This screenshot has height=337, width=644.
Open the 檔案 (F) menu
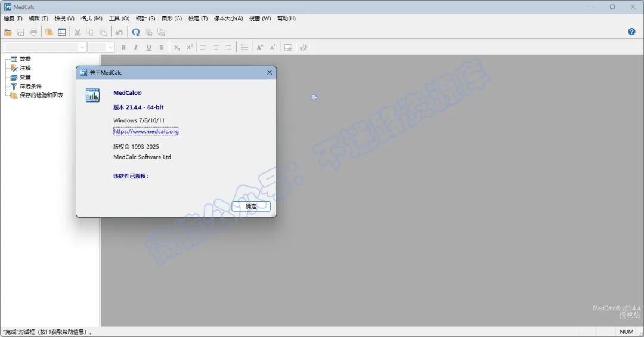coord(13,18)
